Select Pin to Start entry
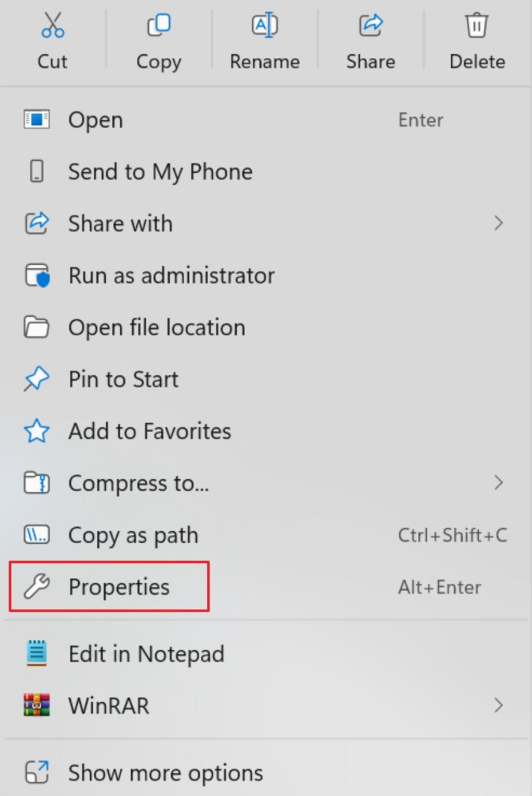Screen dimensions: 532x796 123,379
